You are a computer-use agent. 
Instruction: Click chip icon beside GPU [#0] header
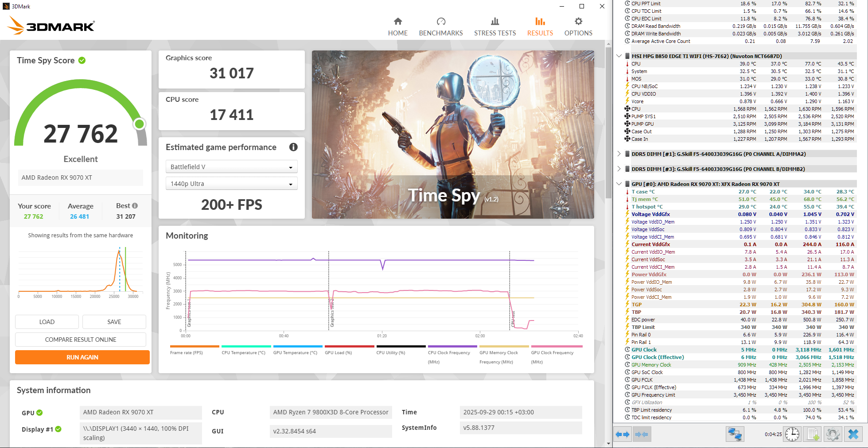[x=627, y=184]
